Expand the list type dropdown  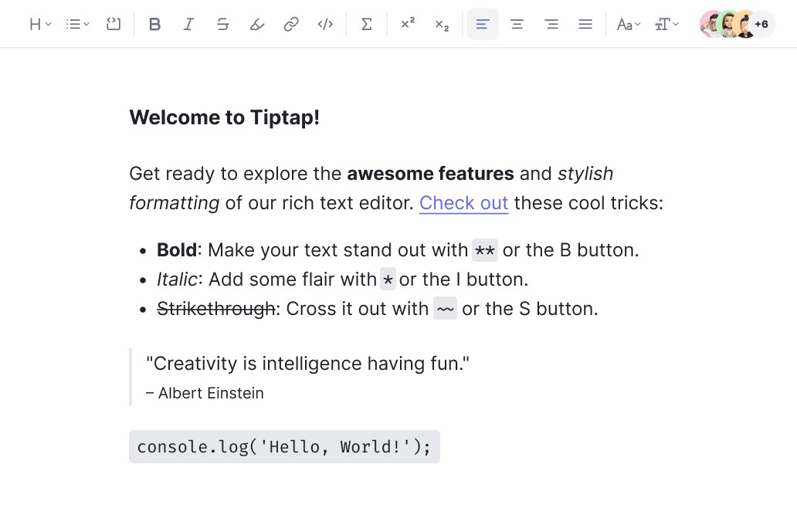(x=78, y=24)
